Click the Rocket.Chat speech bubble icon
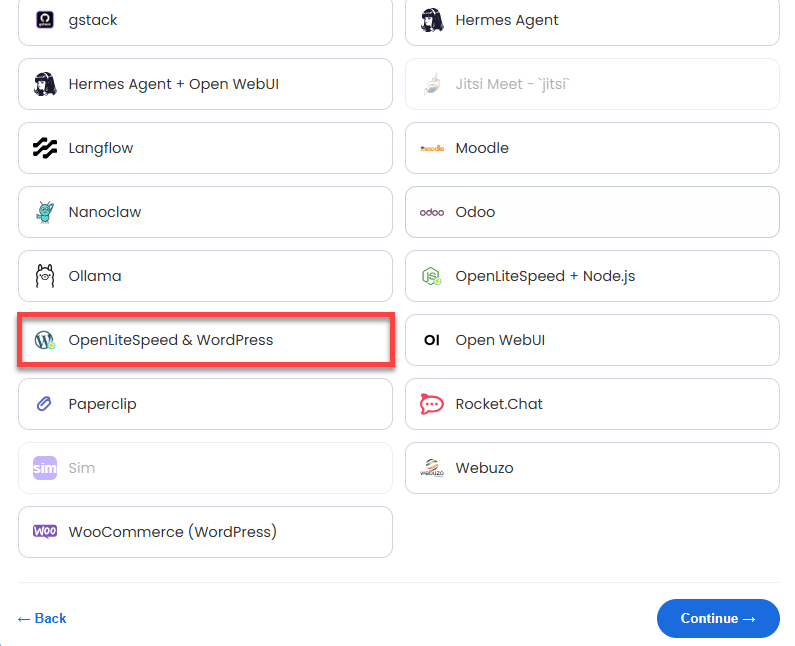This screenshot has height=646, width=795. [x=432, y=404]
